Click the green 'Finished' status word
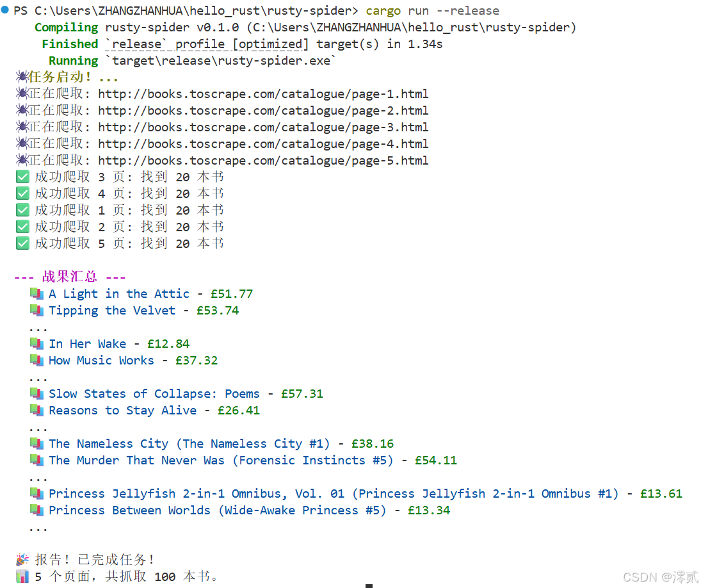 click(x=70, y=44)
